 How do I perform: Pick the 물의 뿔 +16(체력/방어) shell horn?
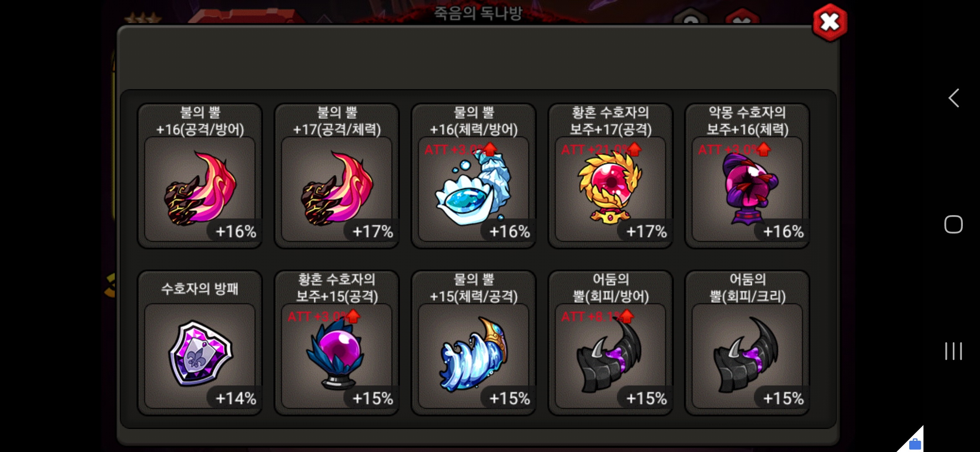474,176
